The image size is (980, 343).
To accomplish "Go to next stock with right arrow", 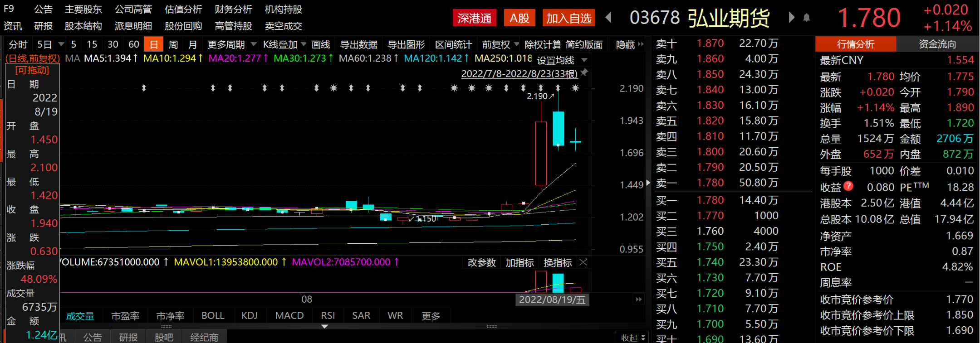I will [792, 18].
